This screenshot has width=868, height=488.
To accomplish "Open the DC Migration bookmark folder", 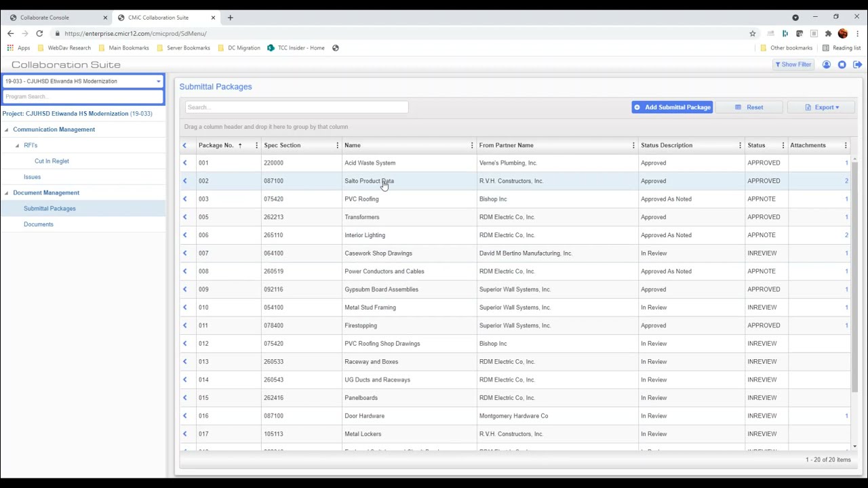I will click(x=239, y=48).
